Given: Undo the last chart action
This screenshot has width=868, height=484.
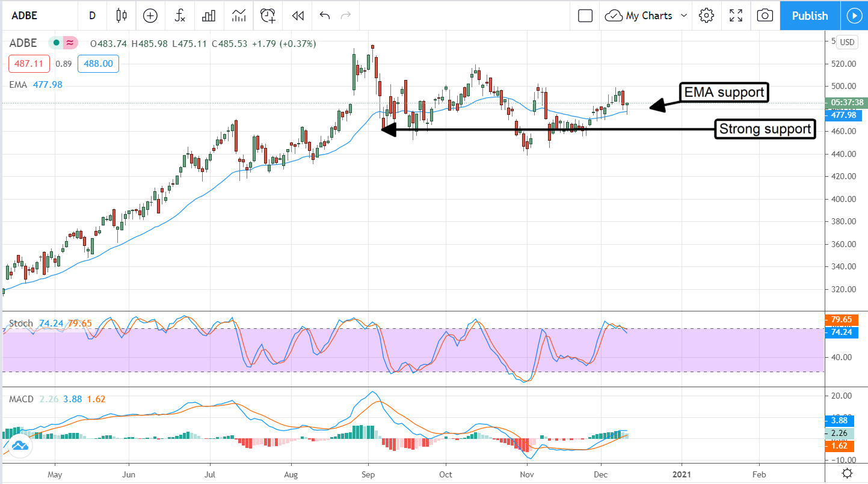Looking at the screenshot, I should point(325,16).
